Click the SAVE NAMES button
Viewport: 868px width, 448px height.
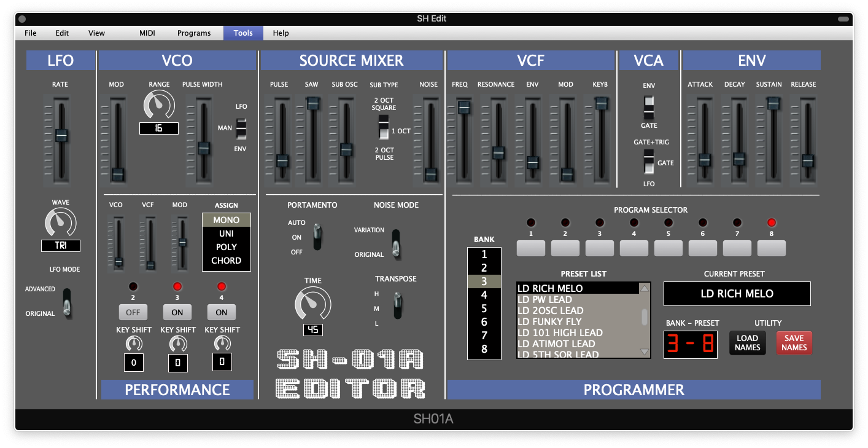point(794,343)
